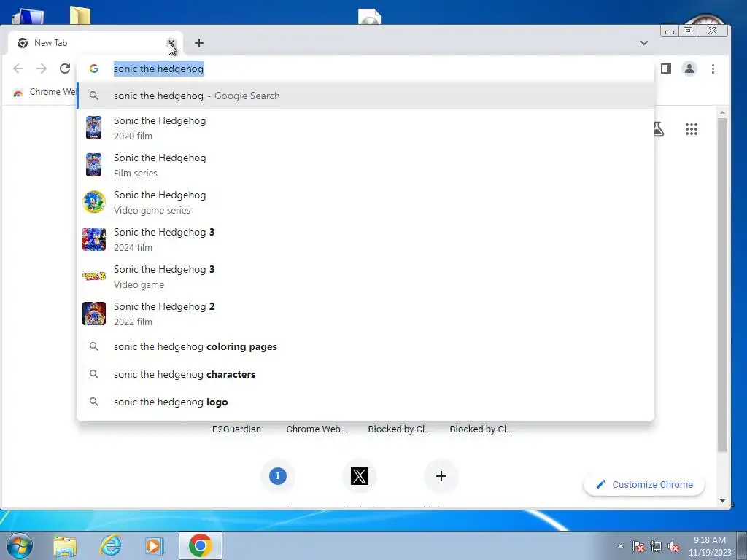
Task: Open the 'Chrome Web ...' shortcut tile
Action: (318, 429)
